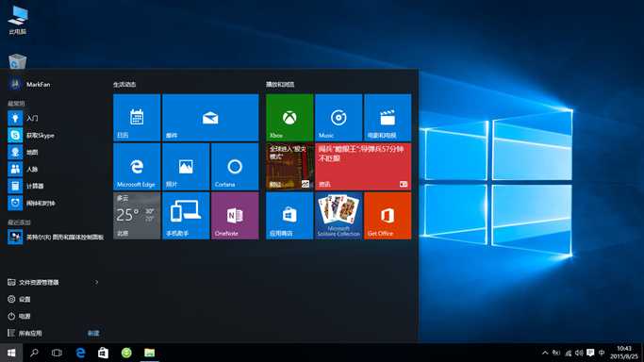The width and height of the screenshot is (644, 362).
Task: Open the Mail tile
Action: point(210,118)
